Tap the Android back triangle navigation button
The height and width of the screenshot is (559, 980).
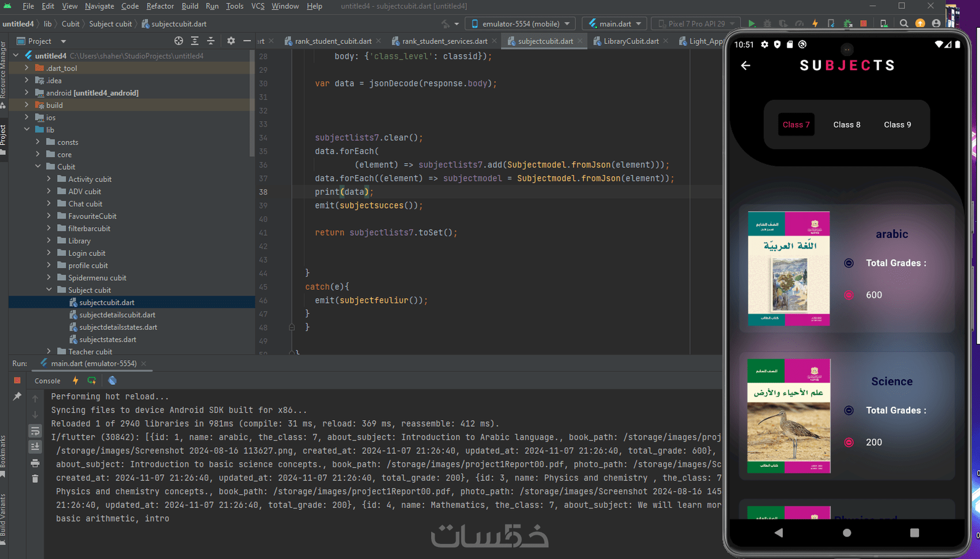[779, 533]
